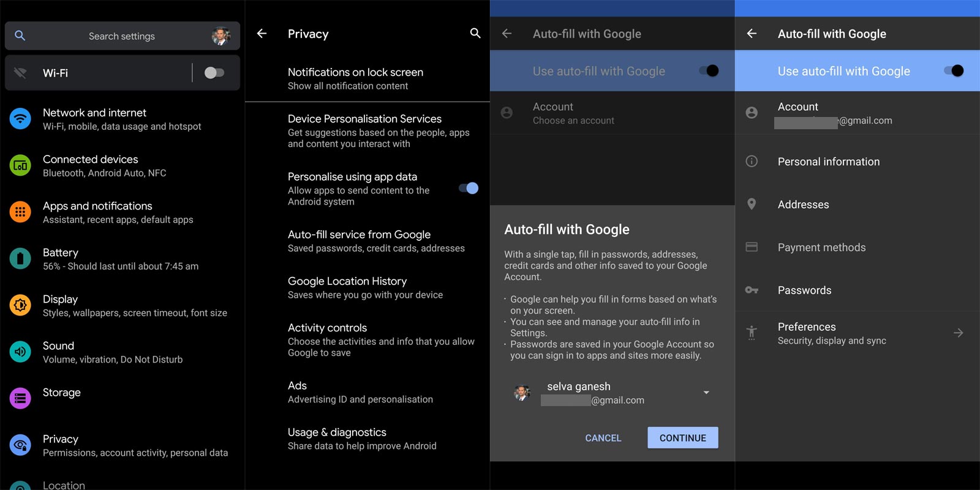Go back from rightmost Auto-fill with Google screen

752,34
